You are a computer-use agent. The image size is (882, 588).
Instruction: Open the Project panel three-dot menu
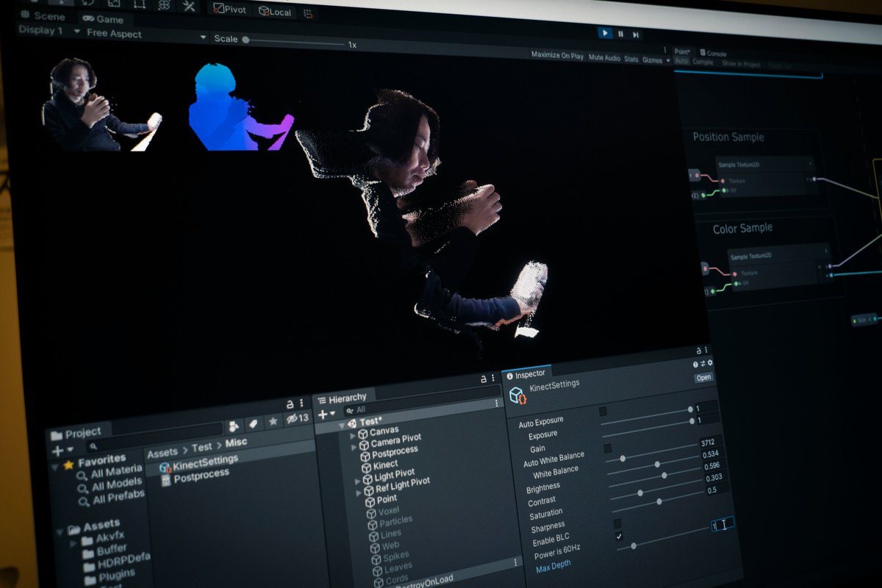[x=301, y=403]
